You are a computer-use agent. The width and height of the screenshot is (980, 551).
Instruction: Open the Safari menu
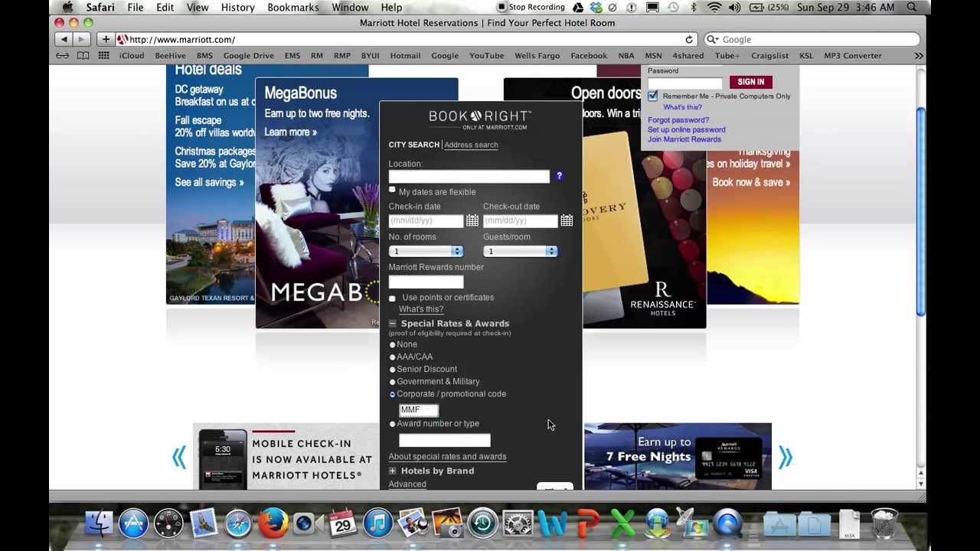(x=100, y=8)
